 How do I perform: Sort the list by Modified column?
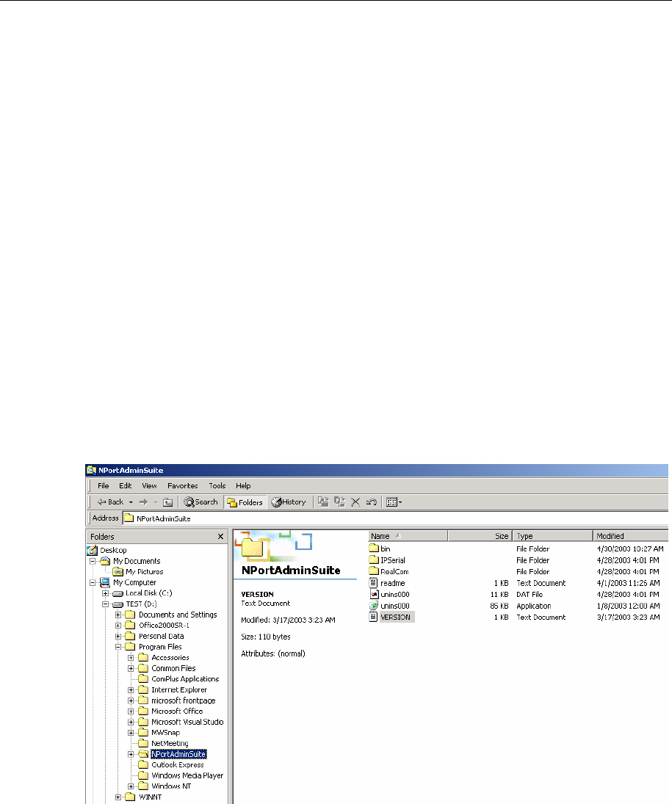point(631,536)
